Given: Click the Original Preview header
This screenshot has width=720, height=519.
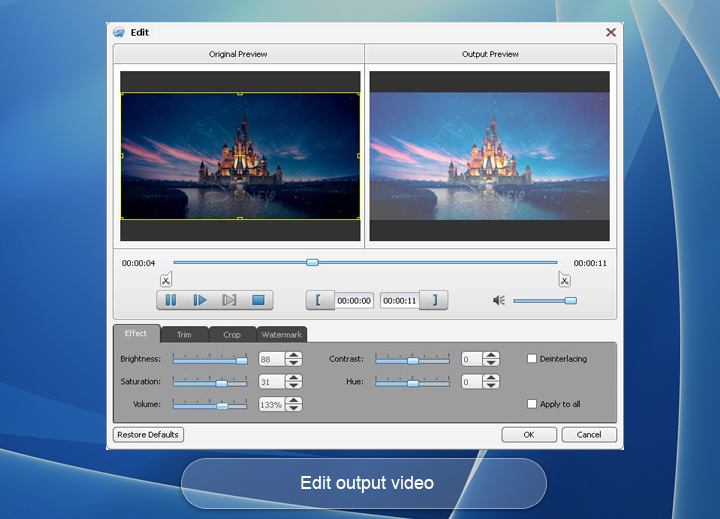Looking at the screenshot, I should 238,54.
